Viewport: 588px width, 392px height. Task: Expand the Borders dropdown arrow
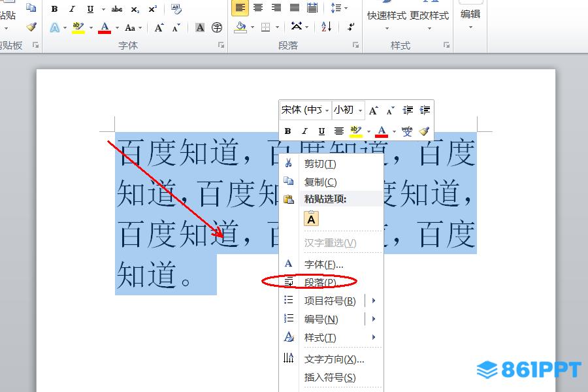click(x=278, y=27)
